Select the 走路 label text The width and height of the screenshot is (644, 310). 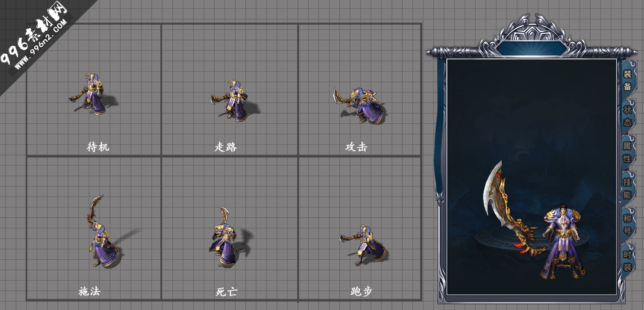click(226, 147)
